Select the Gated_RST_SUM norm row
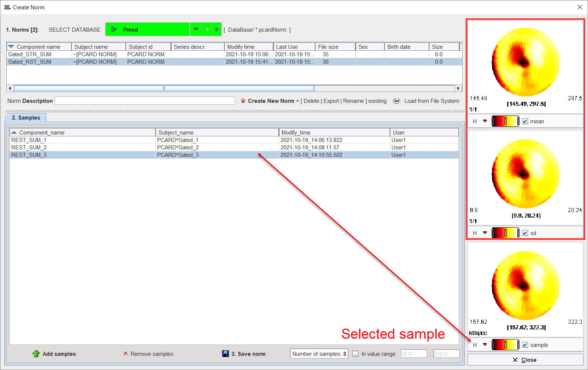 tap(234, 62)
